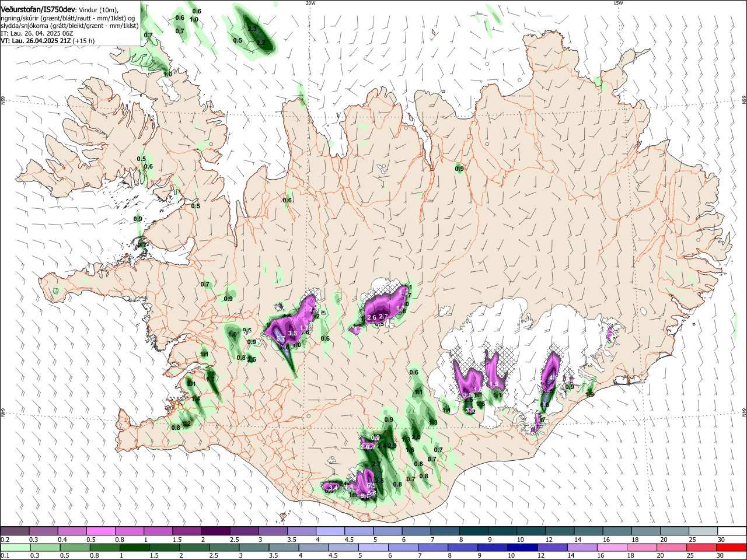This screenshot has width=747, height=560.
Task: Click the darkest purple 2 mm snow swatch
Action: (x=215, y=531)
